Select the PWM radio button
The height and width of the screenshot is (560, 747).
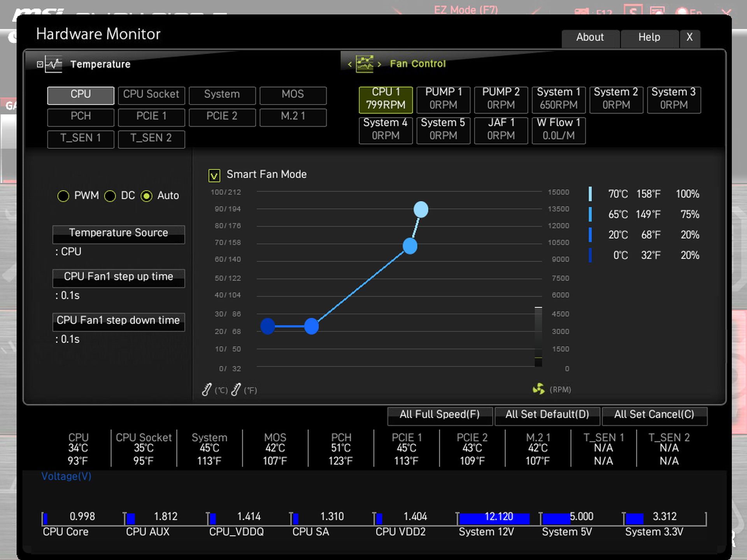pos(63,196)
